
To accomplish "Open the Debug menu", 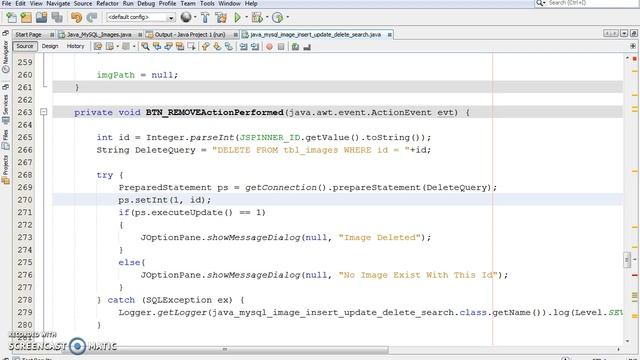I will coord(146,3).
